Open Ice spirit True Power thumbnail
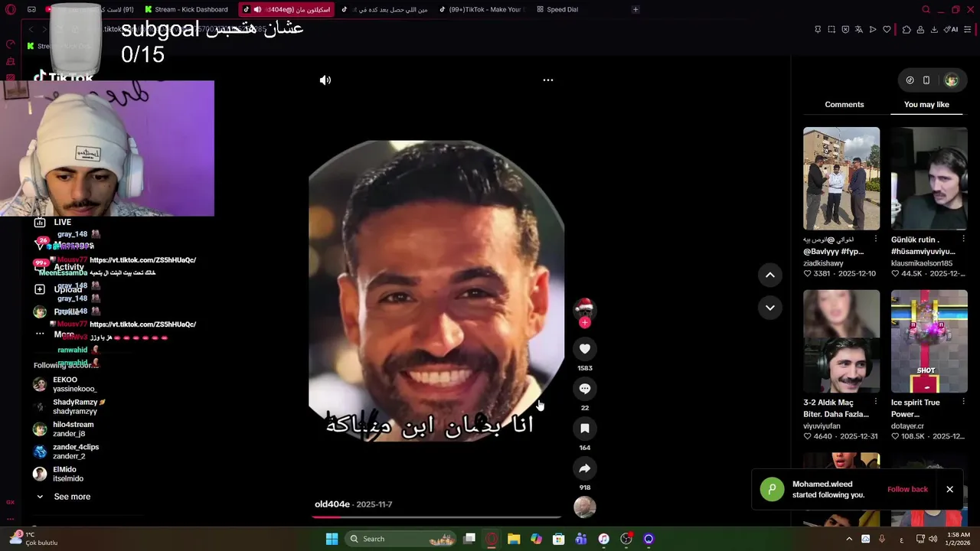Screen dimensions: 980x551 tap(929, 341)
